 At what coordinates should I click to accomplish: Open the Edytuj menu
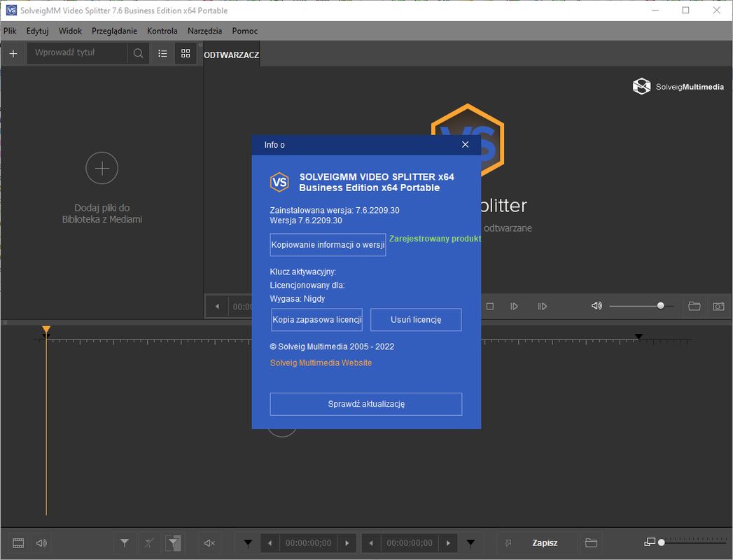(x=37, y=31)
